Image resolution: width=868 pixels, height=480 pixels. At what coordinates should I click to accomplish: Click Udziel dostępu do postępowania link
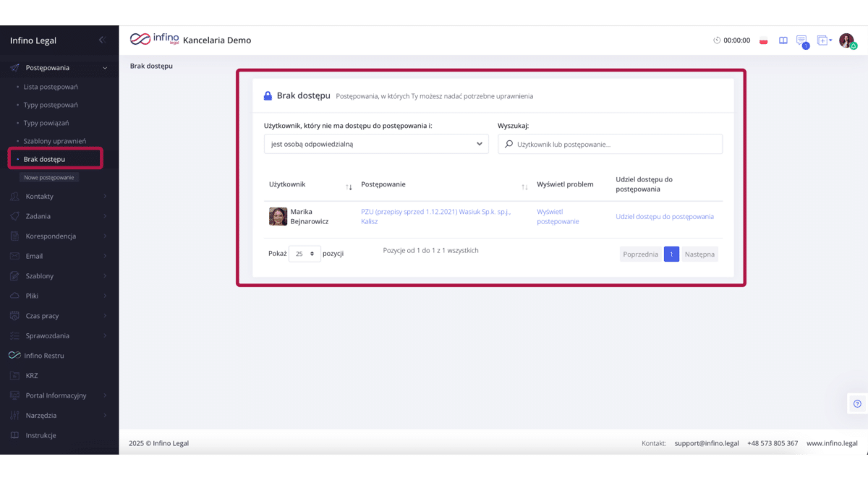(665, 217)
